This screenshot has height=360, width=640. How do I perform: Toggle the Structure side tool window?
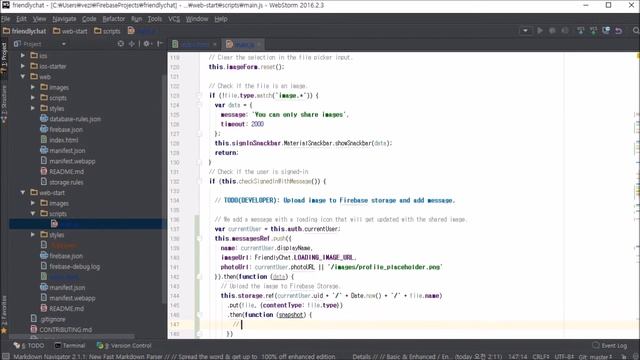4,104
